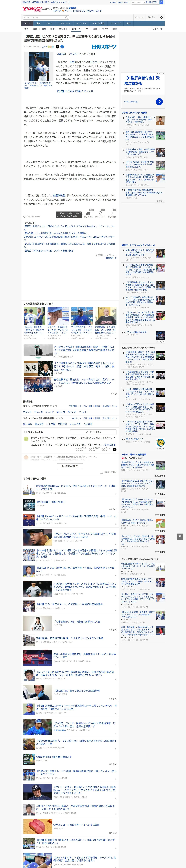This screenshot has height=868, width=186.
Task: Select the 有料 tab
Action: (128, 24)
